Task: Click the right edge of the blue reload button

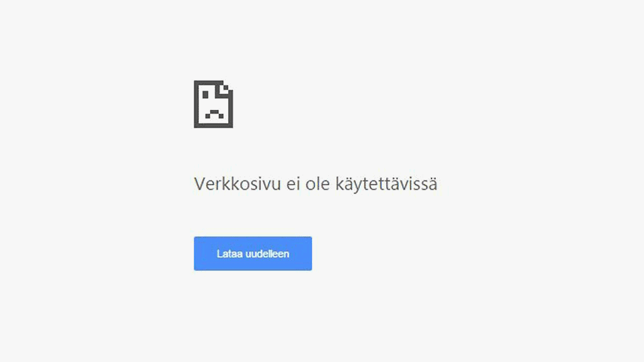Action: [x=311, y=253]
